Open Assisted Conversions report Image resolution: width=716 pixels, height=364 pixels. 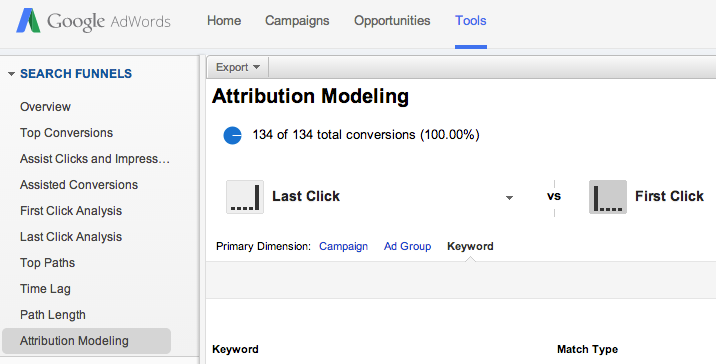tap(79, 185)
